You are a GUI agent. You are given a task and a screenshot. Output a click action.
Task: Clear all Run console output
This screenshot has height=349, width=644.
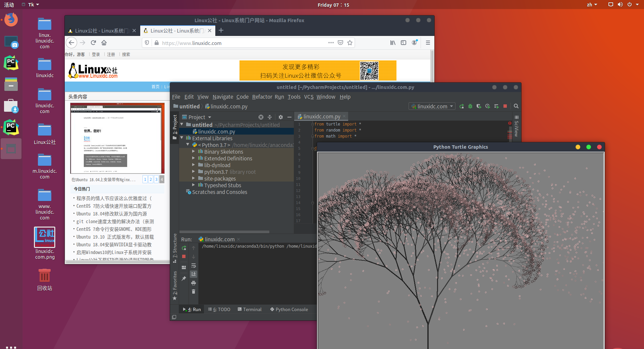(x=194, y=292)
